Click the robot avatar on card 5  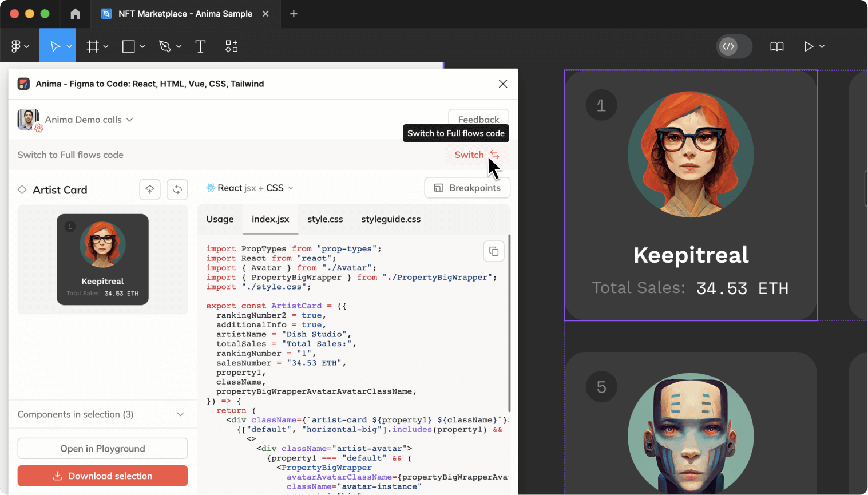(691, 433)
